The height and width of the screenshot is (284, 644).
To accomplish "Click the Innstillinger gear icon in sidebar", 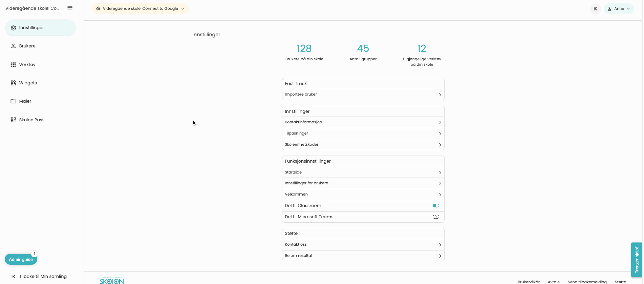I will pos(13,27).
